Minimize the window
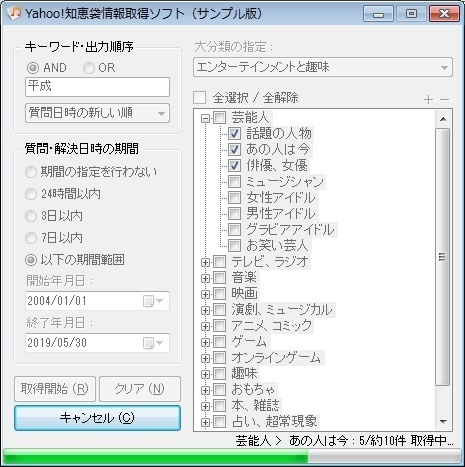This screenshot has width=465, height=467. pos(378,14)
